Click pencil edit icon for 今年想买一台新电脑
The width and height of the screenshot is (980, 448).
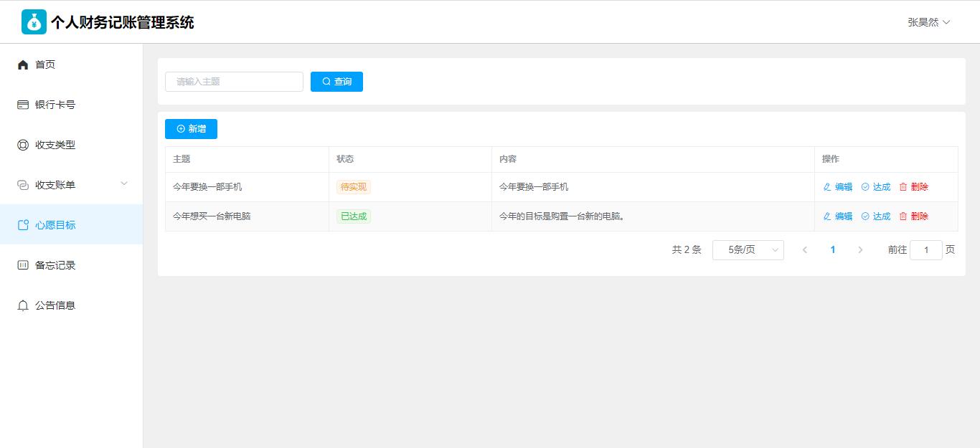click(827, 216)
